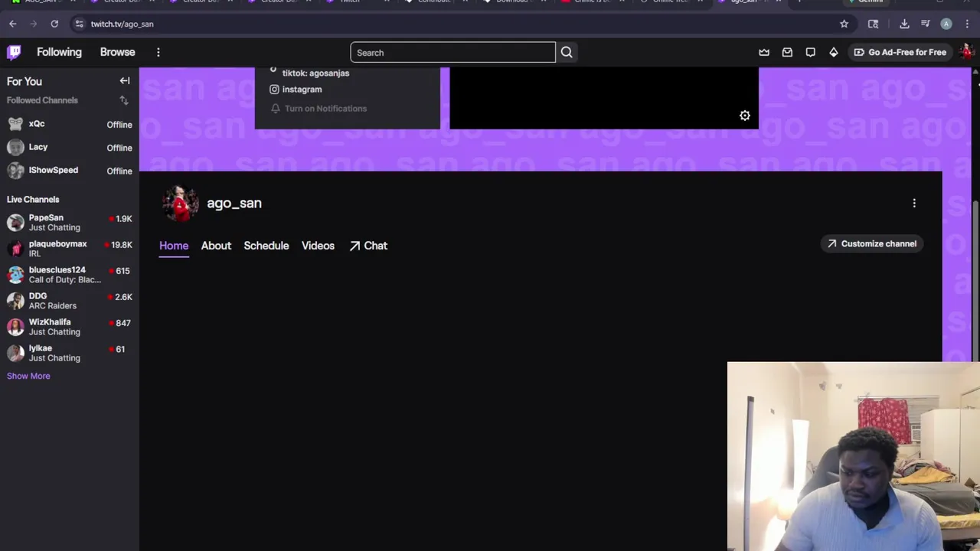The image size is (980, 551).
Task: Click the site information icon in address bar
Action: point(79,24)
